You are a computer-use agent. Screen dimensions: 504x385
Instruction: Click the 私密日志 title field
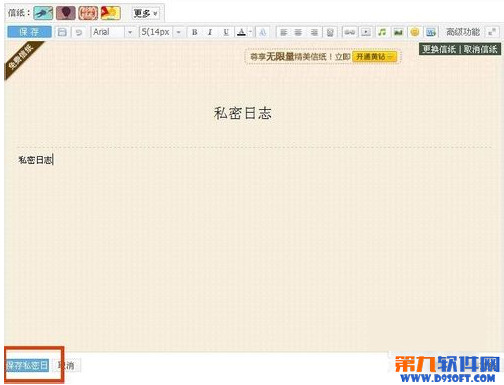(x=243, y=113)
